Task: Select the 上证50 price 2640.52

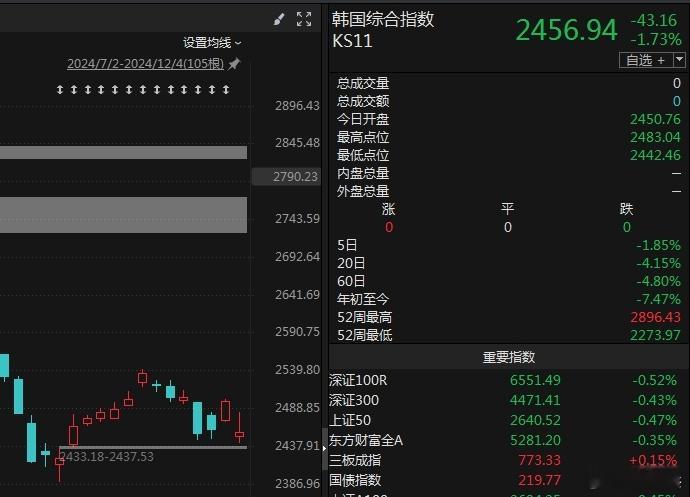Action: 535,420
